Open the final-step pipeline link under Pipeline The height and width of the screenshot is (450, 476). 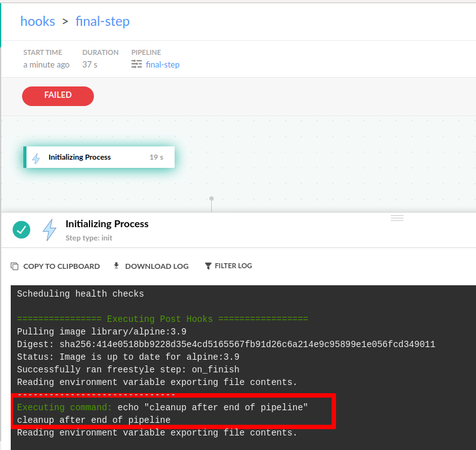pos(163,64)
